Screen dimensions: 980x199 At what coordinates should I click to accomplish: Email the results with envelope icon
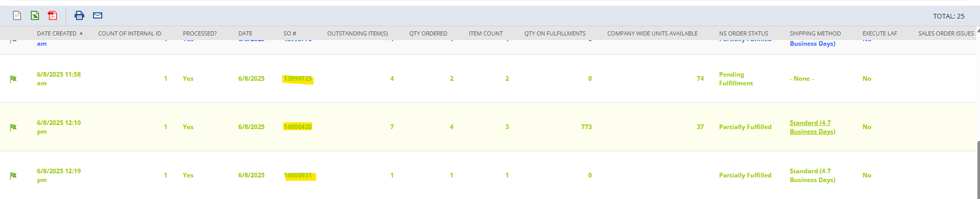[x=98, y=15]
